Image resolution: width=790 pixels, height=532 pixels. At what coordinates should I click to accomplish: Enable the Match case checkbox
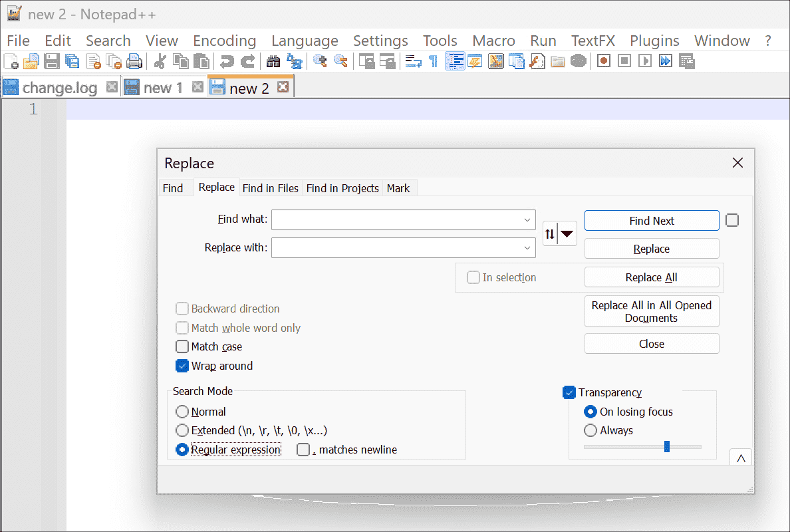coord(182,346)
